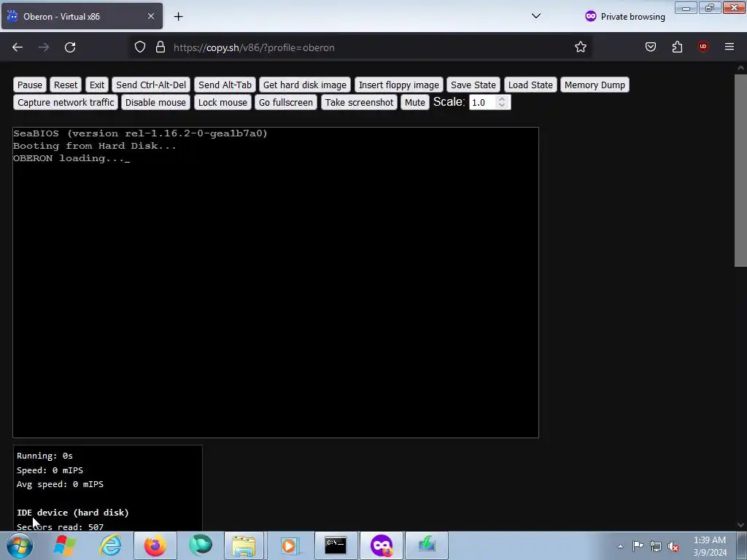This screenshot has height=560, width=747.
Task: Decrease the Scale stepper value
Action: [502, 105]
